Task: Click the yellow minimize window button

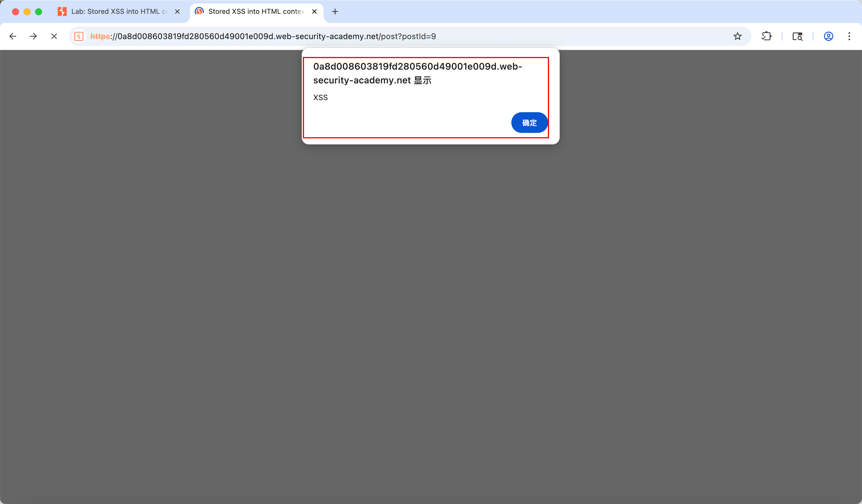Action: [x=27, y=12]
